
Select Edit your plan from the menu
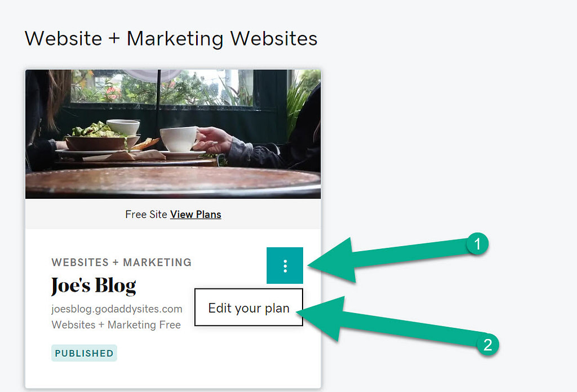click(248, 308)
